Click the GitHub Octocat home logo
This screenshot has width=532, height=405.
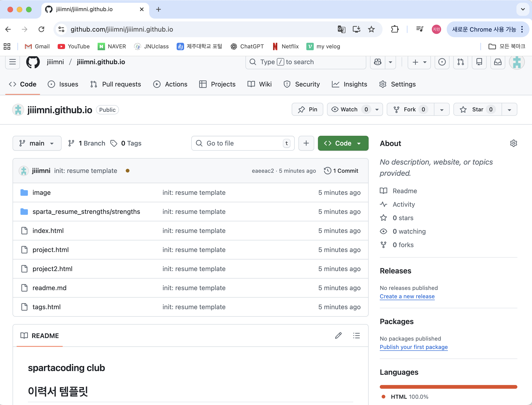click(x=33, y=62)
